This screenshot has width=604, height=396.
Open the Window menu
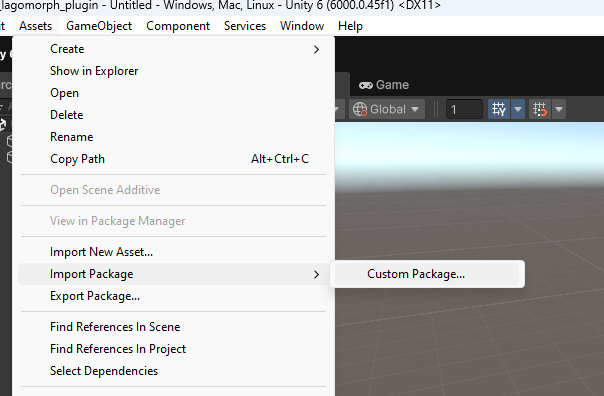(x=302, y=26)
